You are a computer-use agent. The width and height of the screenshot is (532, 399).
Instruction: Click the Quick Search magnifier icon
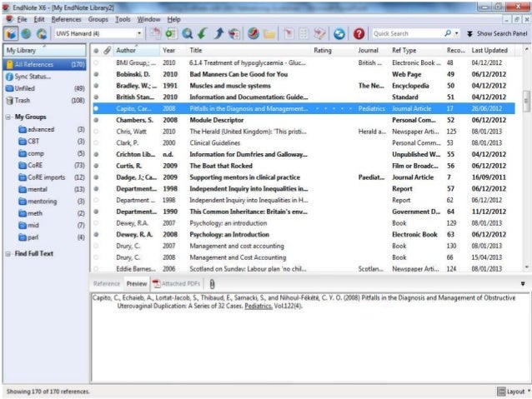coord(448,33)
